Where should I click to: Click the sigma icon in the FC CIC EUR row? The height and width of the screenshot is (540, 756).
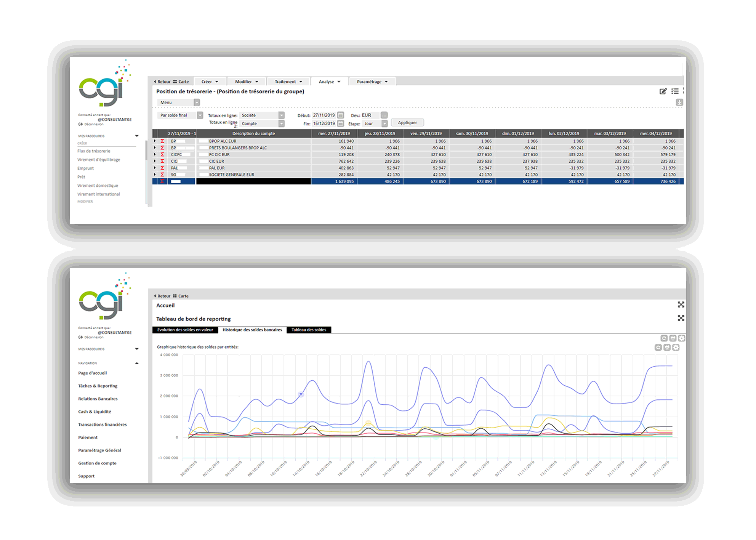[162, 154]
